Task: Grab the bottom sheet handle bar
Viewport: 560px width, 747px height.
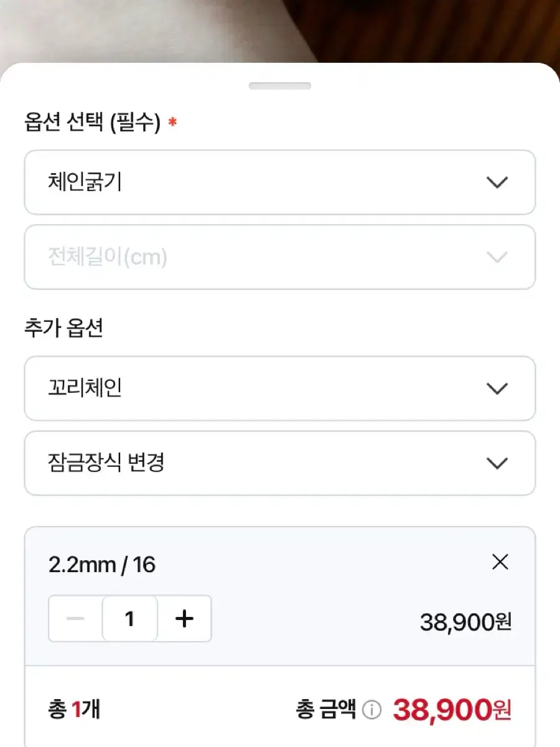Action: pos(280,86)
